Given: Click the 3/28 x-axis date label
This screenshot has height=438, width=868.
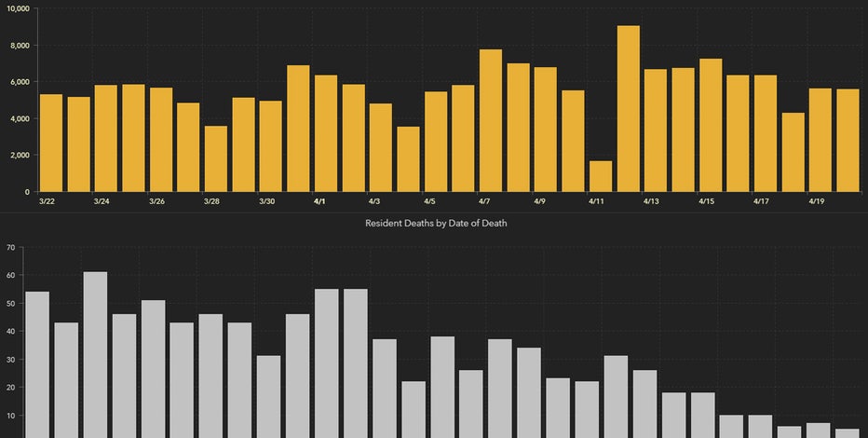Looking at the screenshot, I should (211, 201).
